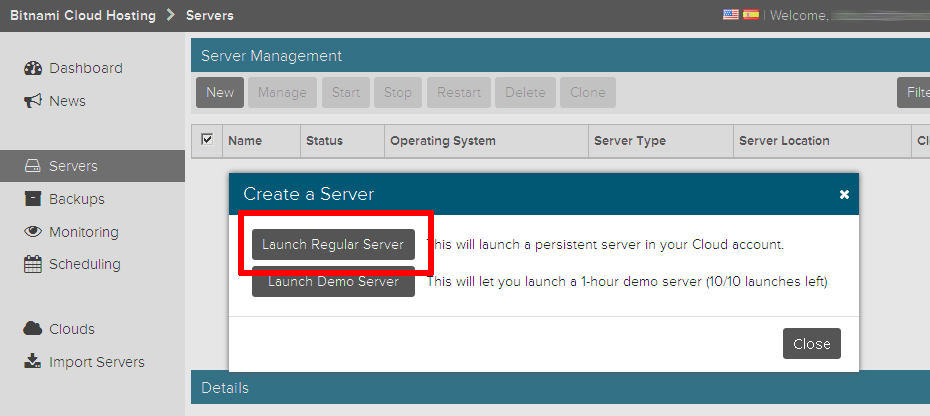Click the Import Servers download icon

pos(33,361)
